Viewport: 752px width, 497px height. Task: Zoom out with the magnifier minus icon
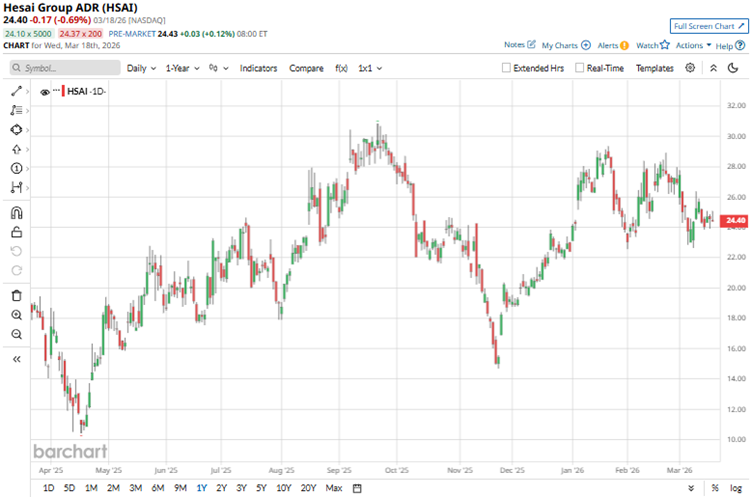pyautogui.click(x=16, y=333)
